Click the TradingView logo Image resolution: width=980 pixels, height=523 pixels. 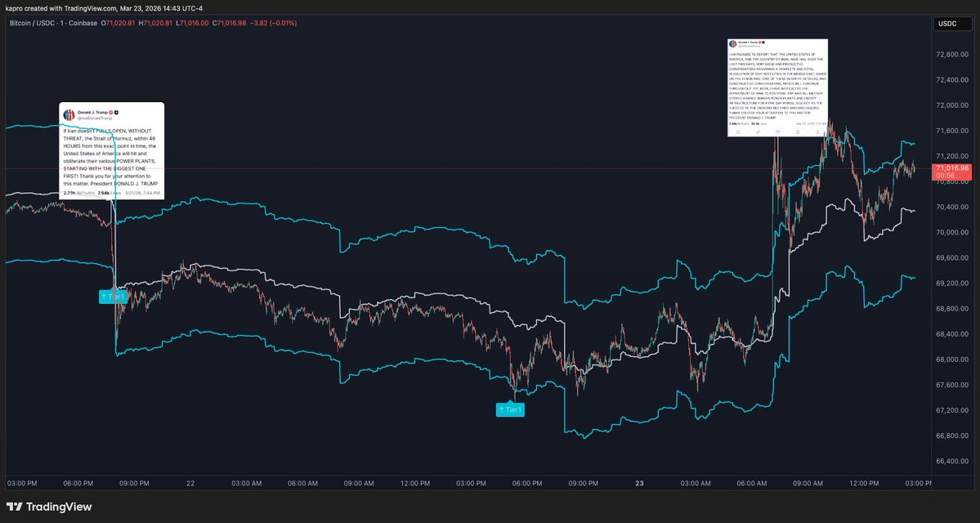tap(49, 507)
